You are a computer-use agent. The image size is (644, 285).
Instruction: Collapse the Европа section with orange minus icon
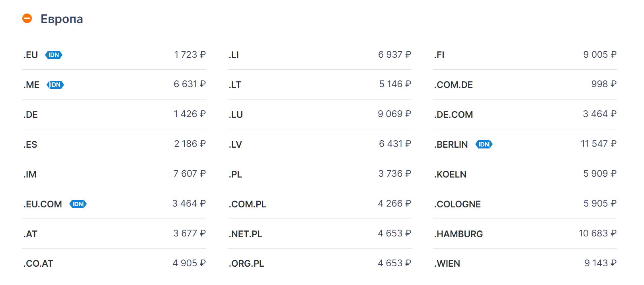pyautogui.click(x=27, y=18)
